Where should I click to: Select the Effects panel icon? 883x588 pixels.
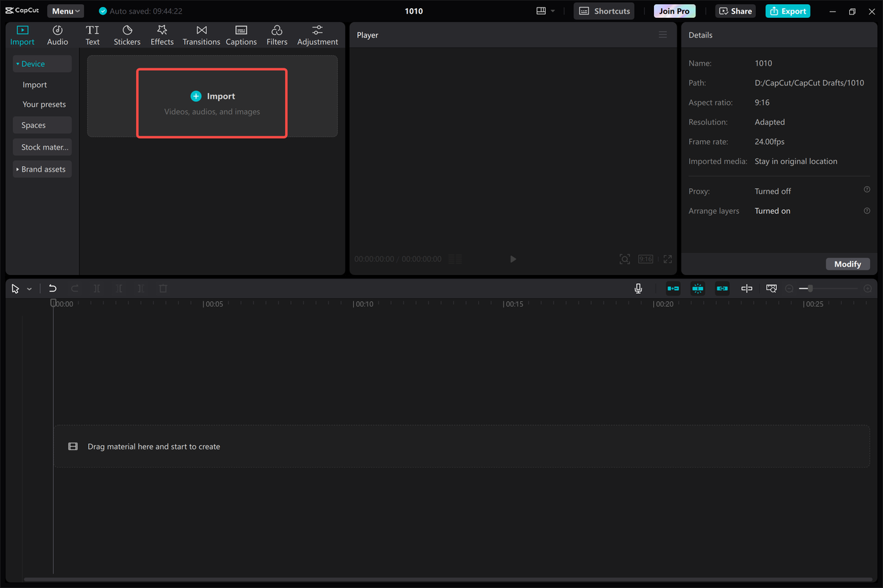[x=161, y=34]
